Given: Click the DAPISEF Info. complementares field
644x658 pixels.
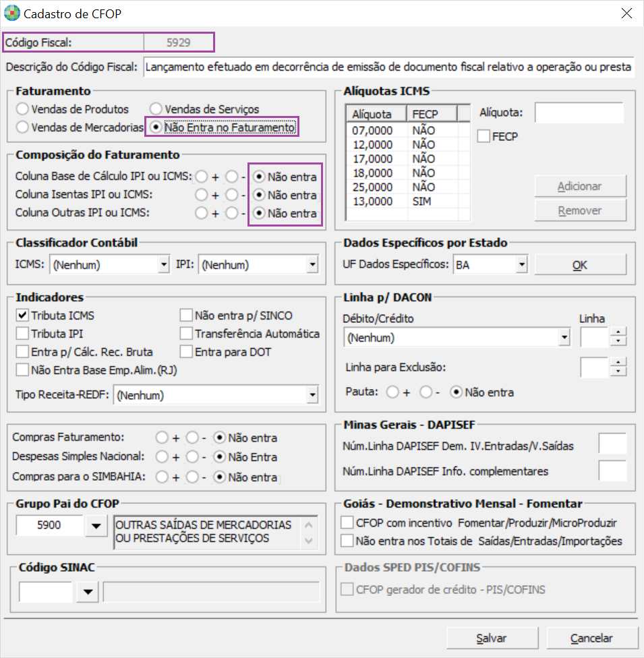Looking at the screenshot, I should [612, 471].
